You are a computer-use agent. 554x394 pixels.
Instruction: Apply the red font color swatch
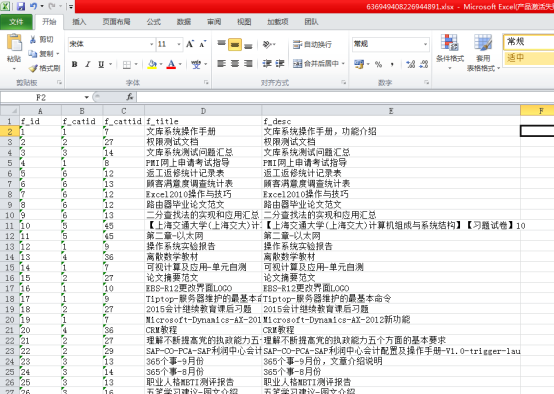[171, 64]
